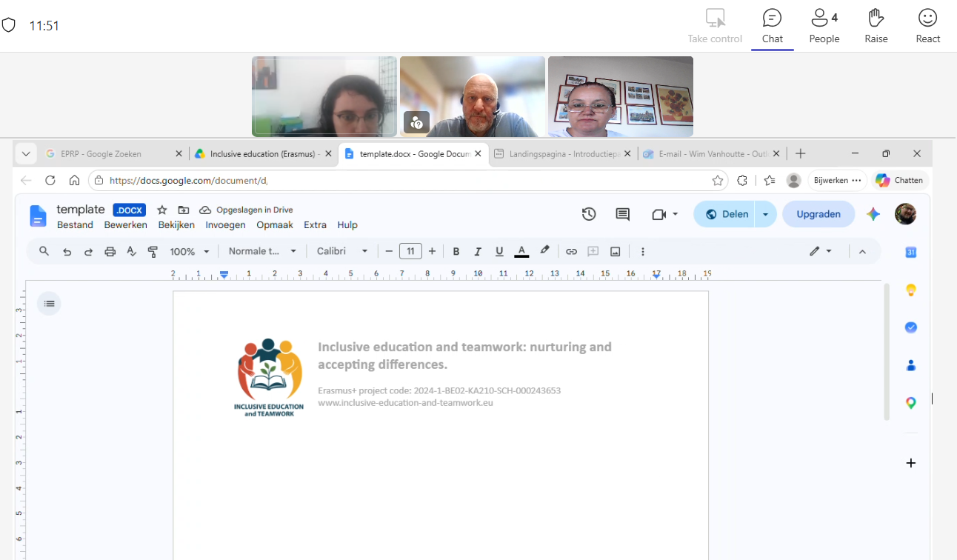Open Google Keep lightbulb in side panel
Viewport: 957px width, 560px height.
click(x=911, y=290)
